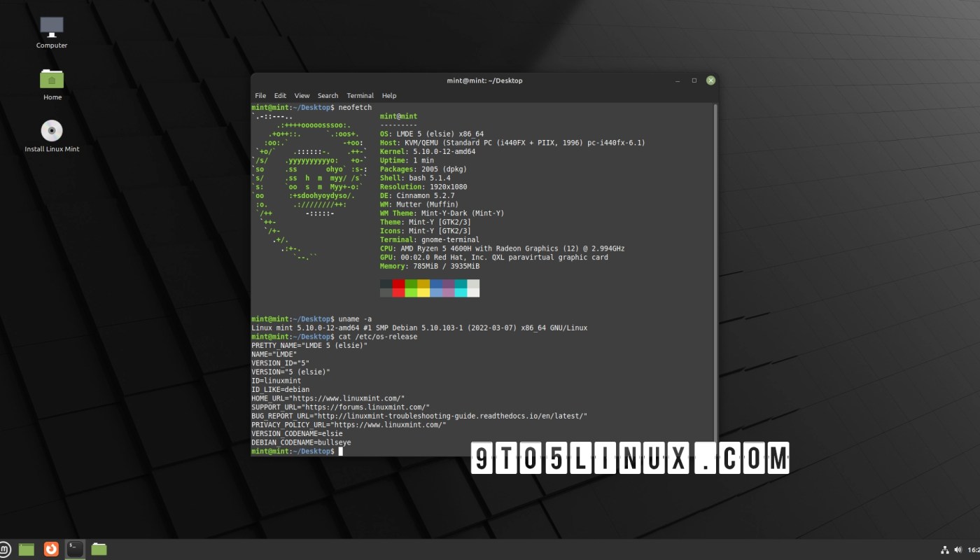
Task: Click the PRETTY_NAME="LMDE 5 (elsie)" line
Action: point(309,345)
